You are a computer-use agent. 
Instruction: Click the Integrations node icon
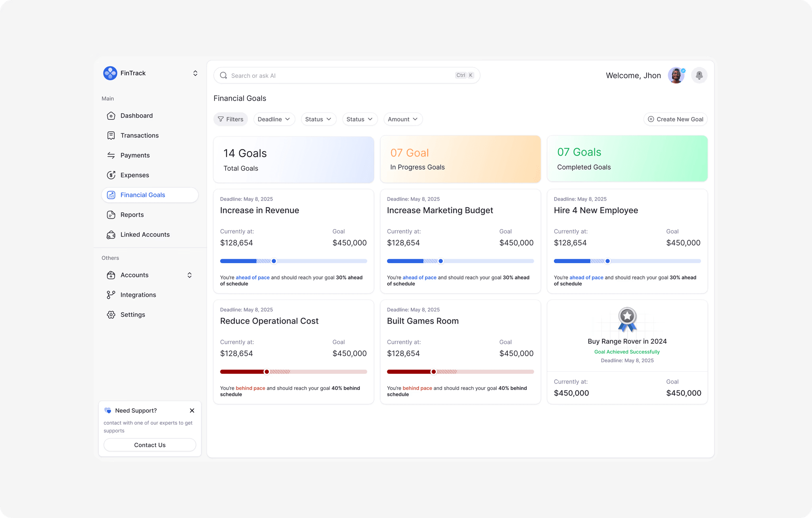coord(111,294)
